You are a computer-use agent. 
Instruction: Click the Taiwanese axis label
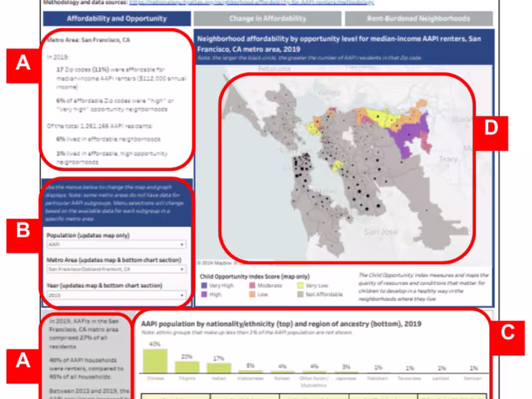tap(409, 378)
